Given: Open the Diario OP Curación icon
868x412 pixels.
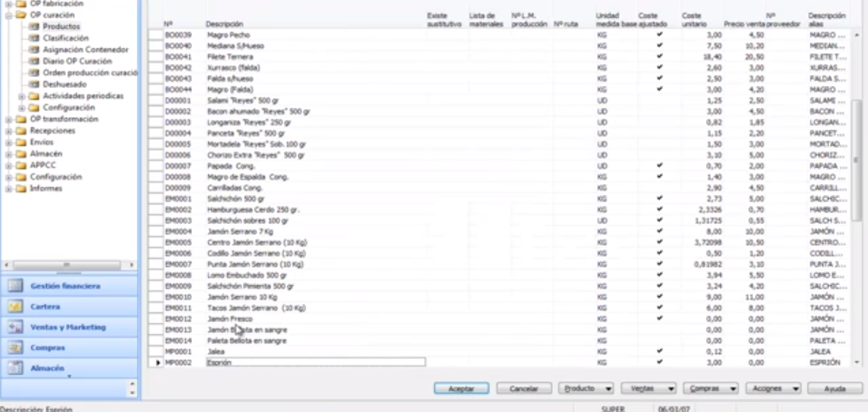Looking at the screenshot, I should pos(35,62).
